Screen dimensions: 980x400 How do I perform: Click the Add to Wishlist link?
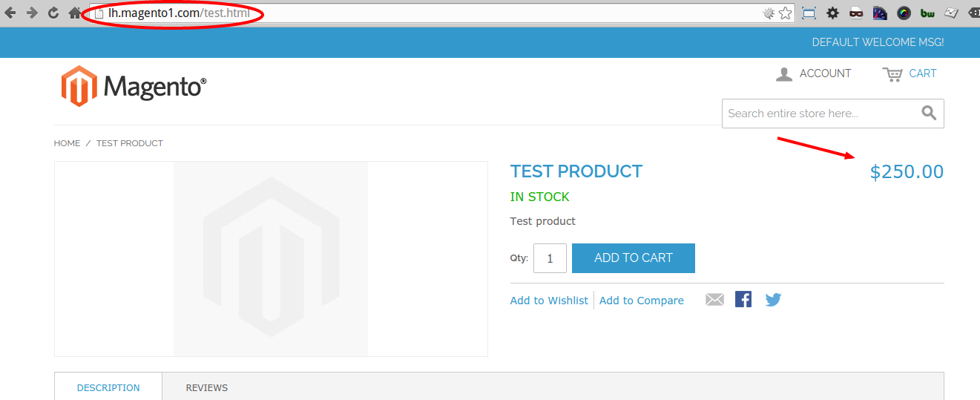(x=549, y=301)
